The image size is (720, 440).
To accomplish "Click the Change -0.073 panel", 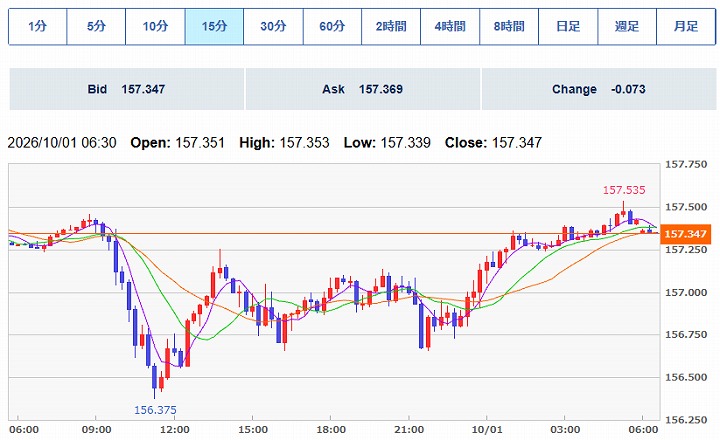I will click(599, 89).
